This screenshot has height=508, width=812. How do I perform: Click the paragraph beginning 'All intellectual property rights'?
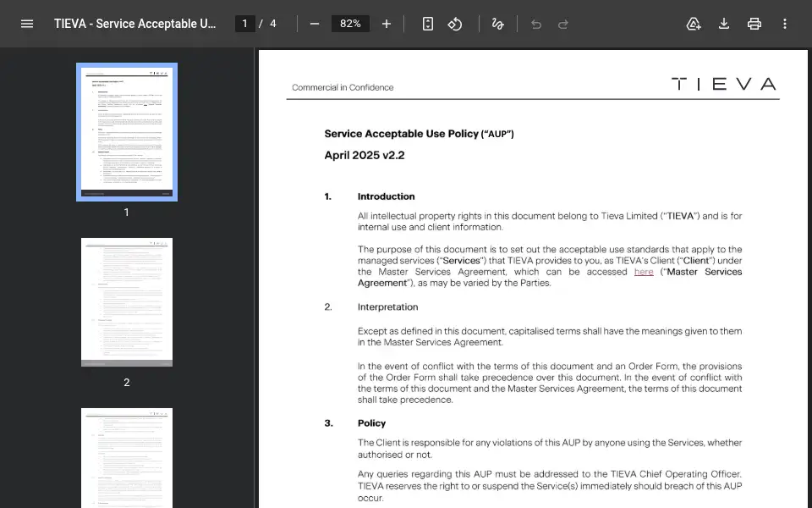550,221
